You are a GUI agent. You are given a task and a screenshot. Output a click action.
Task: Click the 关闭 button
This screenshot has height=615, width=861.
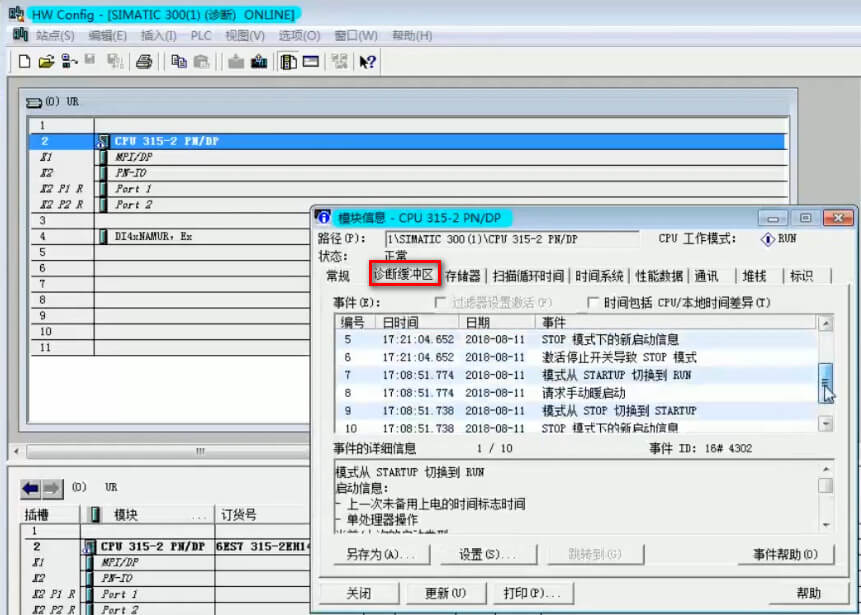(x=359, y=593)
